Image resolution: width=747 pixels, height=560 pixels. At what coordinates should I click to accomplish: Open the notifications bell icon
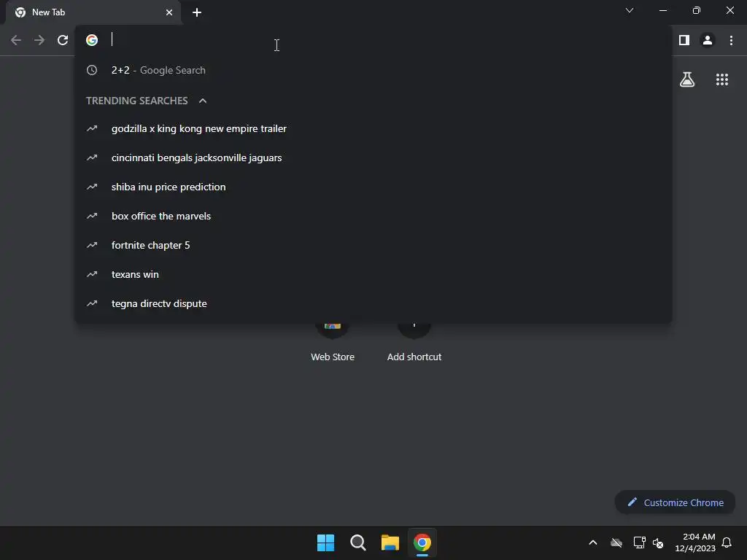click(x=727, y=542)
